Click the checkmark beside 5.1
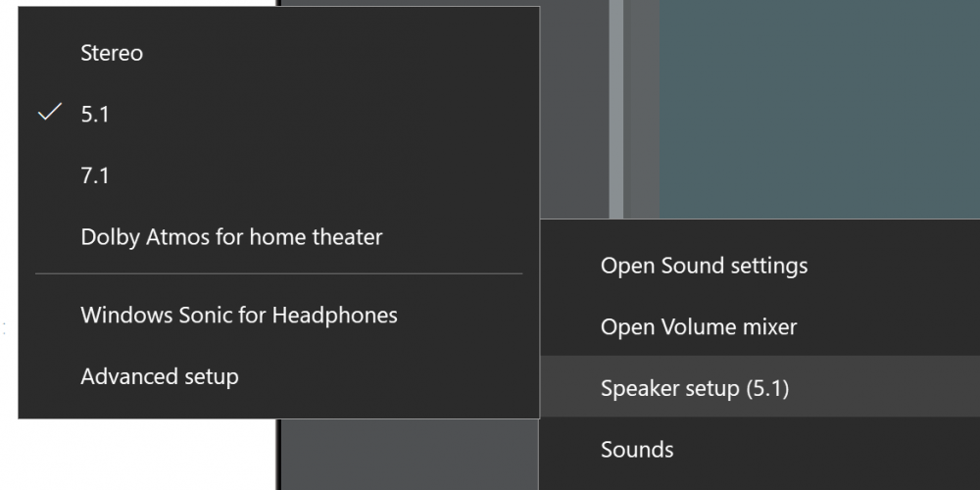Viewport: 980px width, 490px height. (50, 113)
